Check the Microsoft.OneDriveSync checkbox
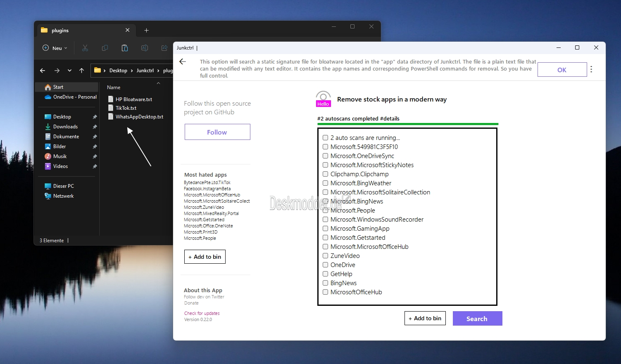Viewport: 621px width, 364px height. (x=326, y=156)
